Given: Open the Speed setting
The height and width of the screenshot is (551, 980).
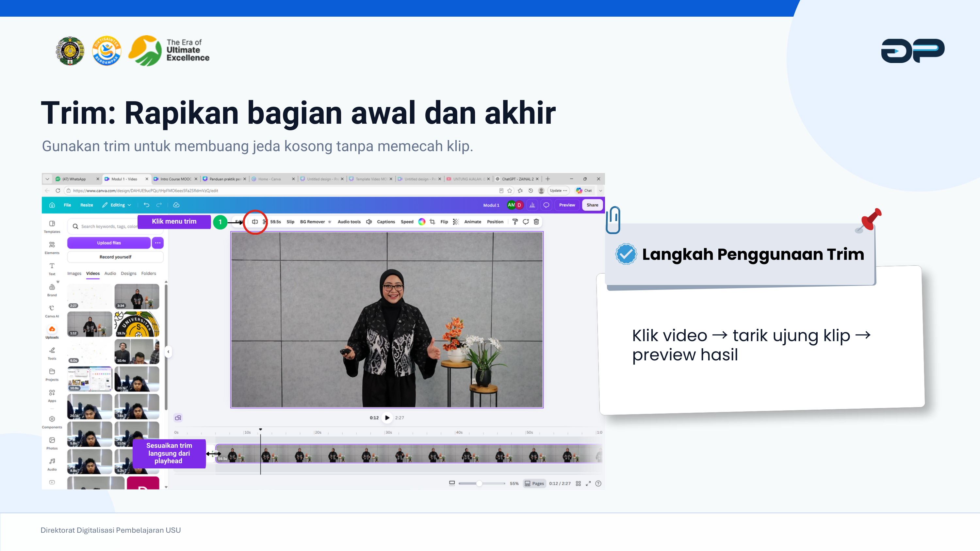Looking at the screenshot, I should (x=407, y=222).
